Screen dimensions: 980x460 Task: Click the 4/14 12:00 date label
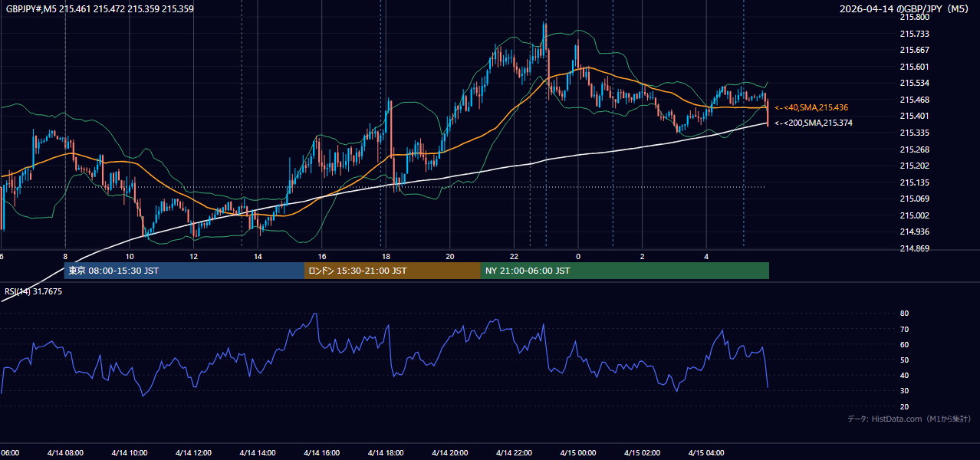click(193, 452)
